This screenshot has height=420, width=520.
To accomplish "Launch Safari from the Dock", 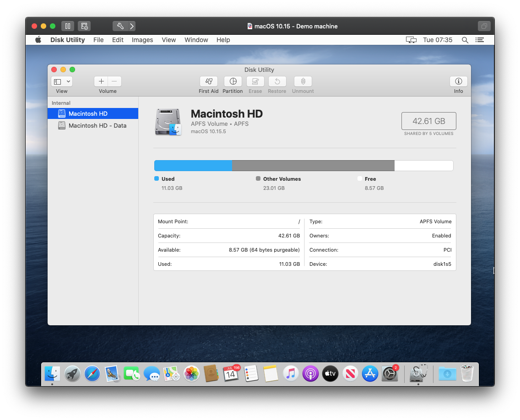I will pyautogui.click(x=92, y=374).
